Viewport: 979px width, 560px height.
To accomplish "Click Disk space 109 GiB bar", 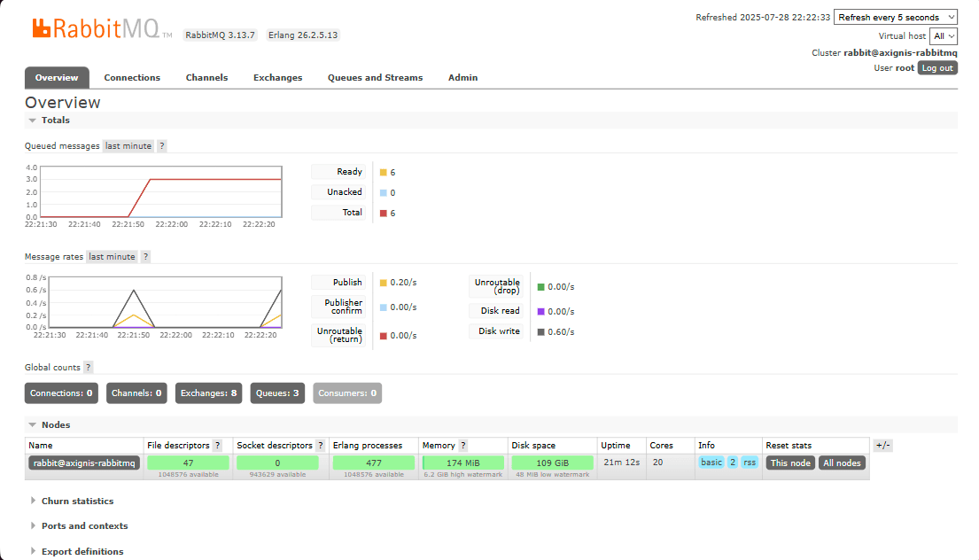I will [x=553, y=463].
